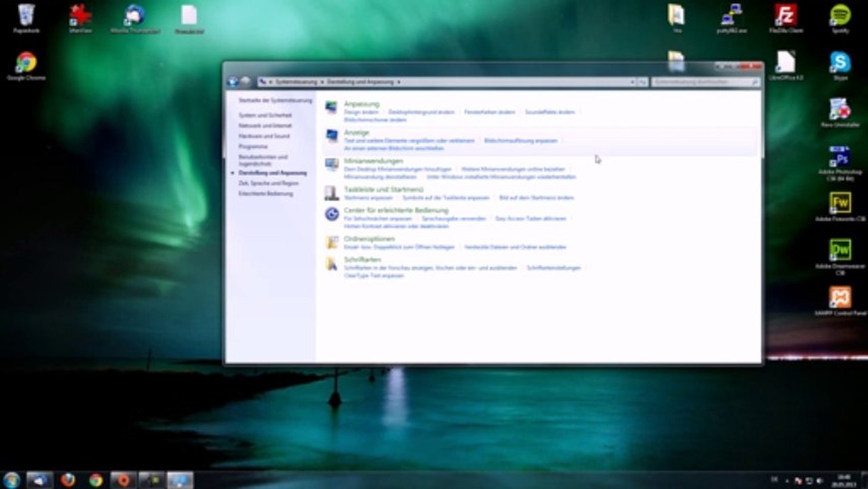Click Fensterfarben ändern link
The image size is (868, 489).
click(x=489, y=112)
